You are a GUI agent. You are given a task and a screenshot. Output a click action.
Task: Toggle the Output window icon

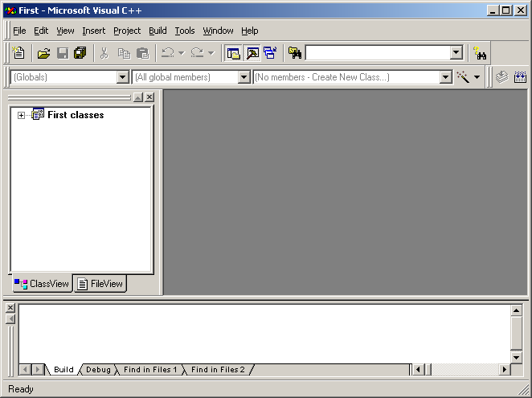(252, 53)
